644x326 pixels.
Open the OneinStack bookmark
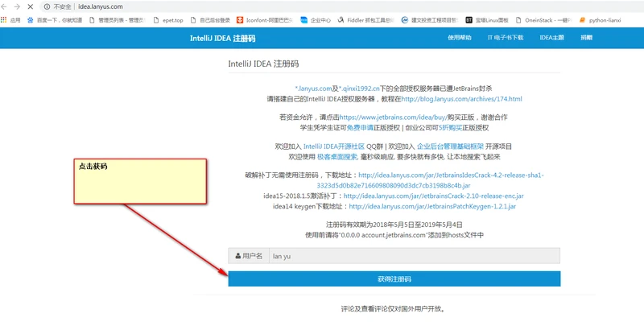pyautogui.click(x=544, y=19)
